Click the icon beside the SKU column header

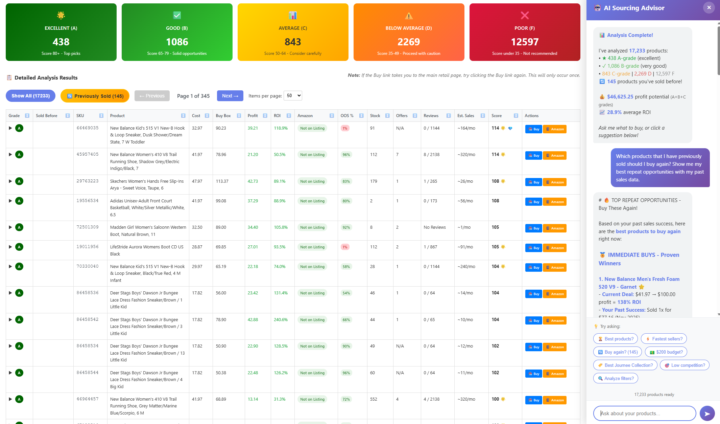[x=101, y=116]
